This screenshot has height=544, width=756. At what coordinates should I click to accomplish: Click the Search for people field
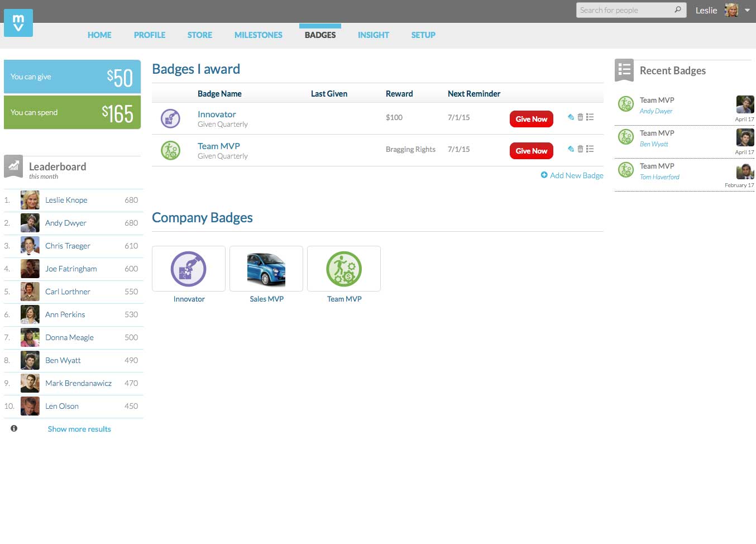click(x=624, y=10)
